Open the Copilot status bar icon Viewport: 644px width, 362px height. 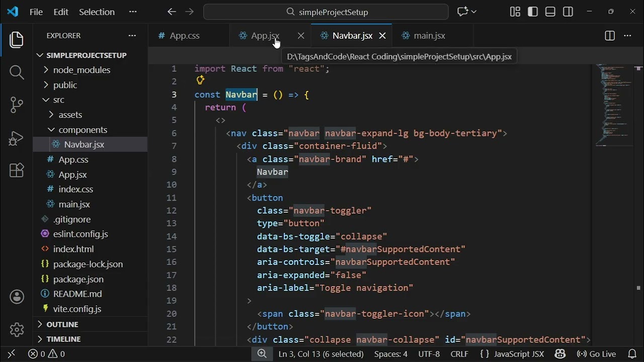(560, 354)
